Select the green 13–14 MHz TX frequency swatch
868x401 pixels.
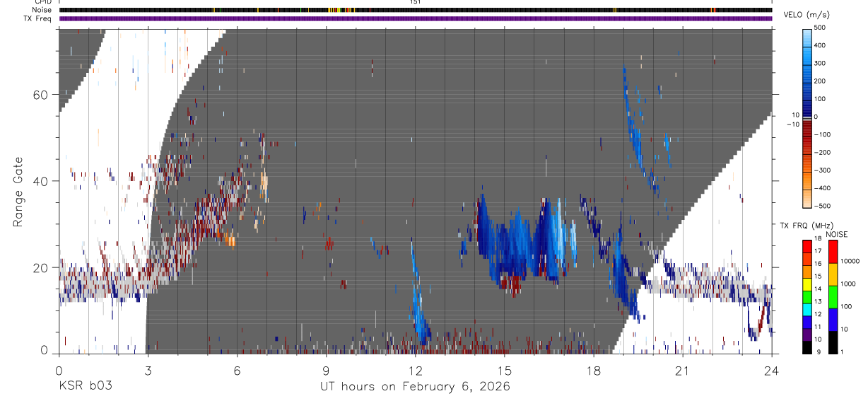click(x=807, y=297)
